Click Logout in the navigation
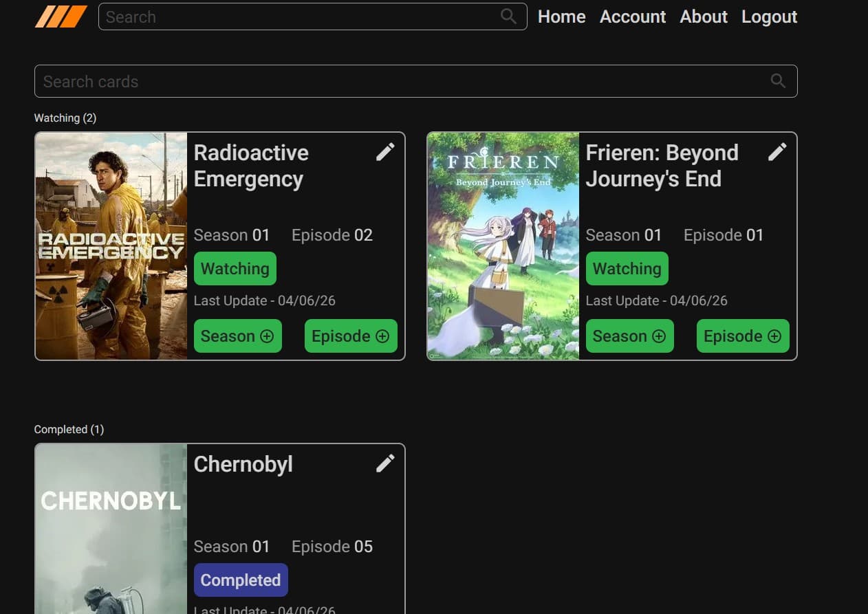Viewport: 868px width, 614px height. tap(769, 17)
